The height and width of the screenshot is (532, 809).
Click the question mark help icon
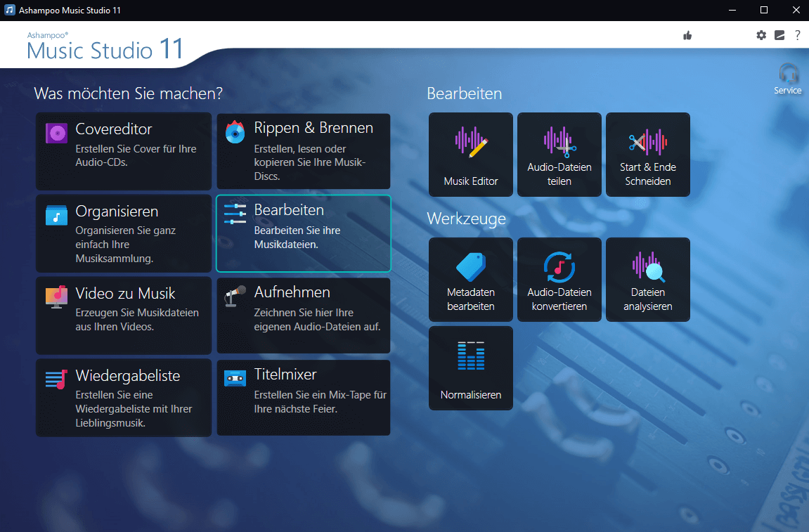798,35
